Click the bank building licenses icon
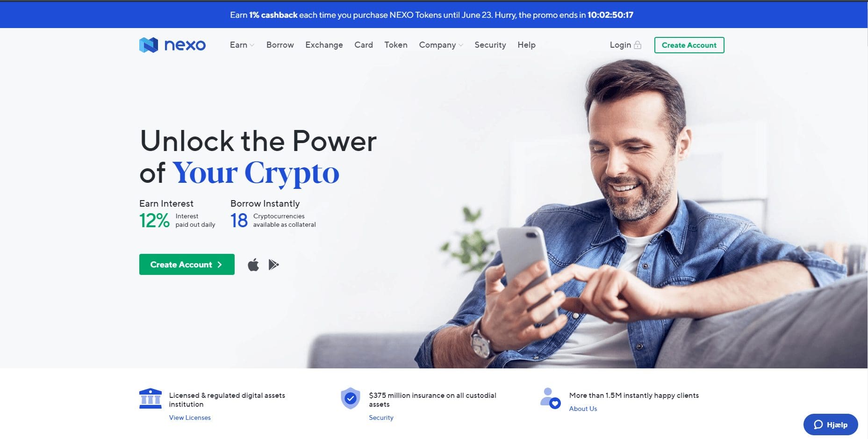Image resolution: width=868 pixels, height=439 pixels. 151,398
